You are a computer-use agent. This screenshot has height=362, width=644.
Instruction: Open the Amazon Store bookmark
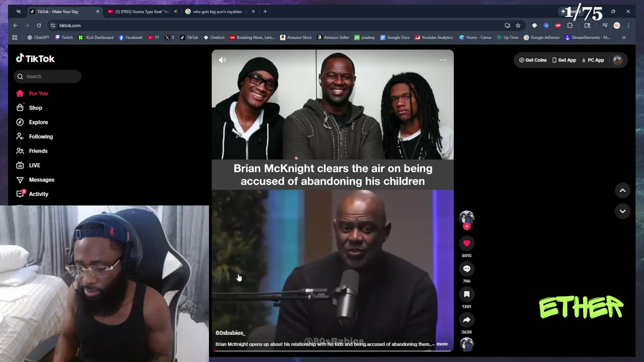pyautogui.click(x=296, y=38)
